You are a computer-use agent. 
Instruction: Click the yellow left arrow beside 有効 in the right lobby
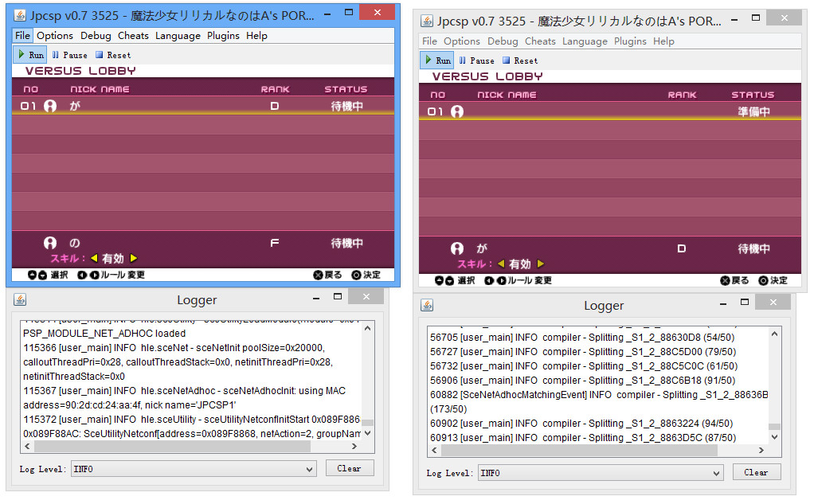(502, 264)
